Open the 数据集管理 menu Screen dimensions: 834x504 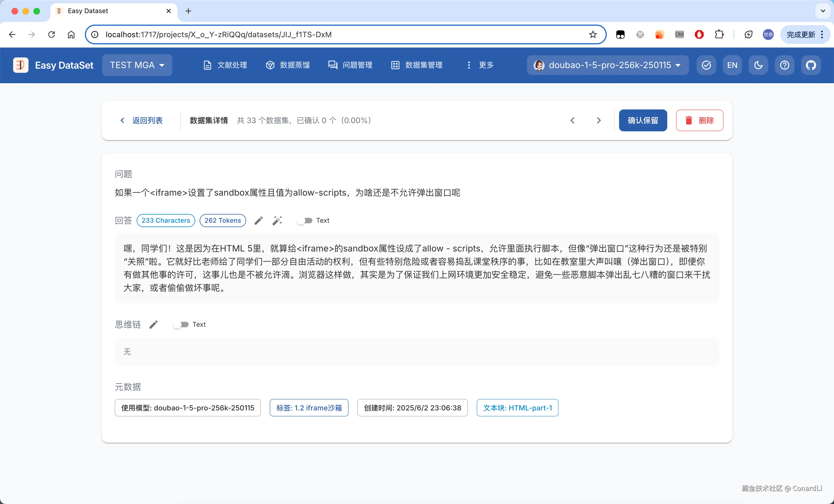[x=417, y=65]
